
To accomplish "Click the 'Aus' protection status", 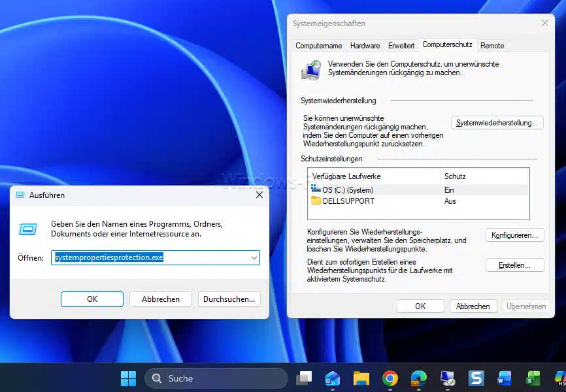I will coord(450,201).
